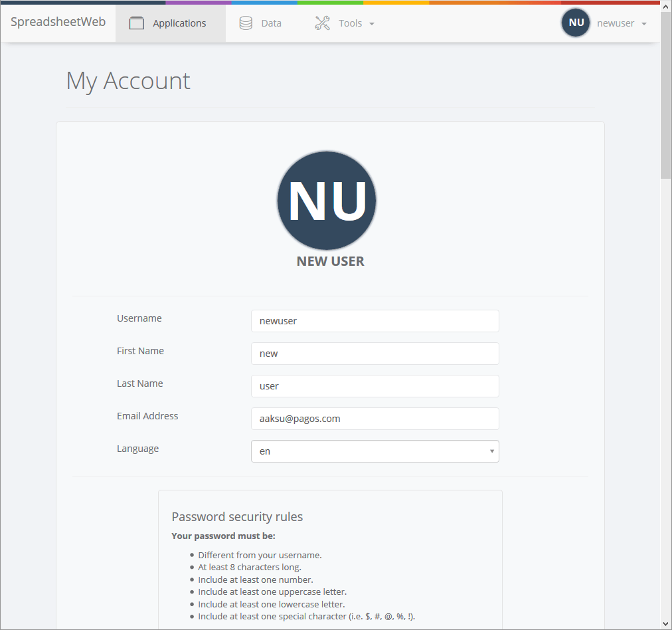Click the Username label
The height and width of the screenshot is (630, 672).
(139, 318)
